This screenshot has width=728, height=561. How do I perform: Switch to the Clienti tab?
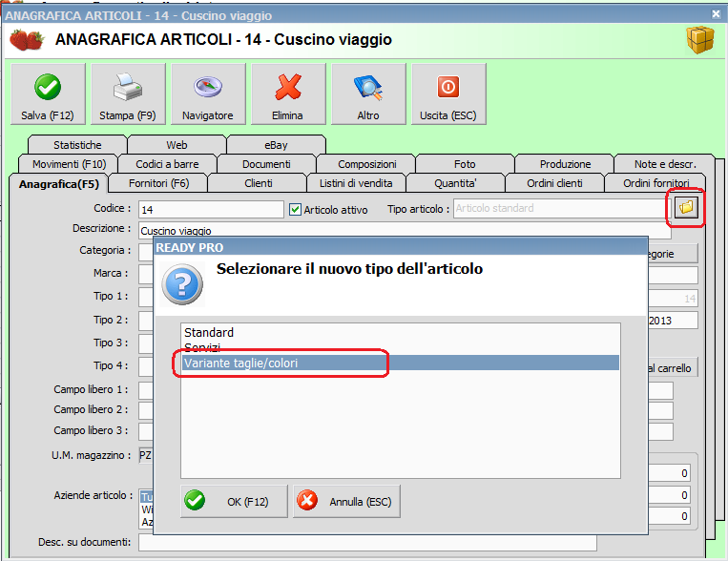tap(259, 183)
